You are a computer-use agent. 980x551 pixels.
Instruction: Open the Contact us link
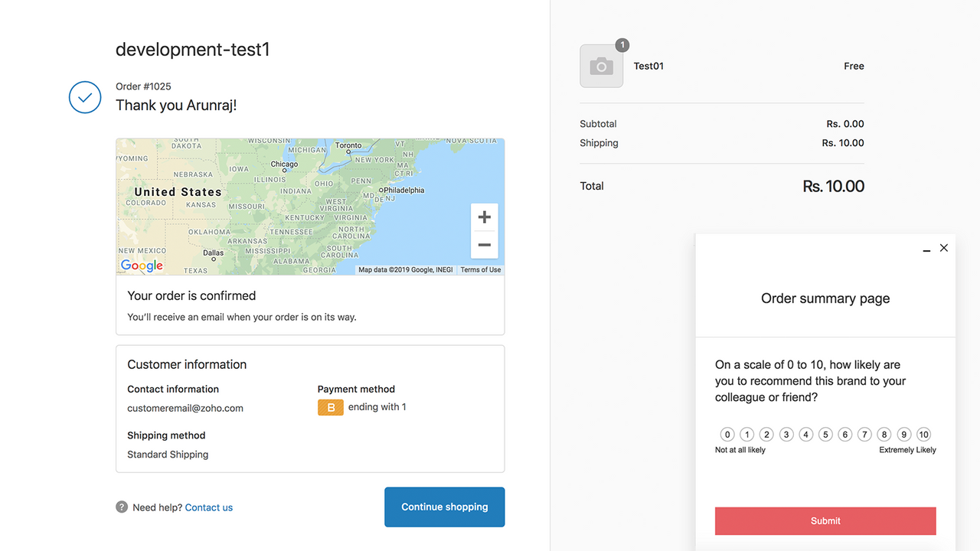point(208,507)
